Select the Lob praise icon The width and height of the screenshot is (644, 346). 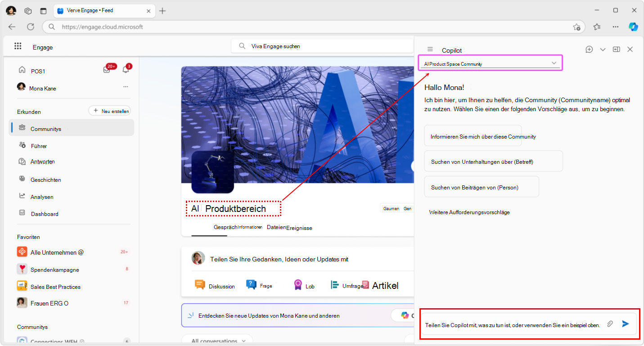(x=298, y=285)
